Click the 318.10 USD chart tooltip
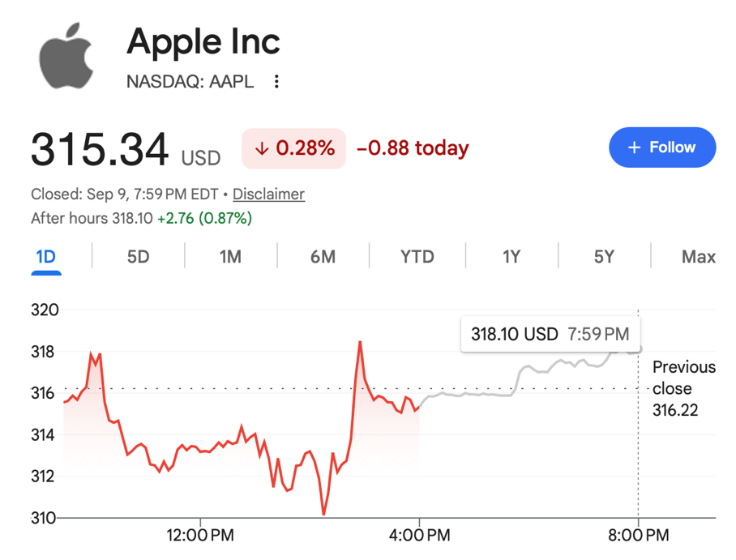Screen dimensions: 736x560 point(550,334)
